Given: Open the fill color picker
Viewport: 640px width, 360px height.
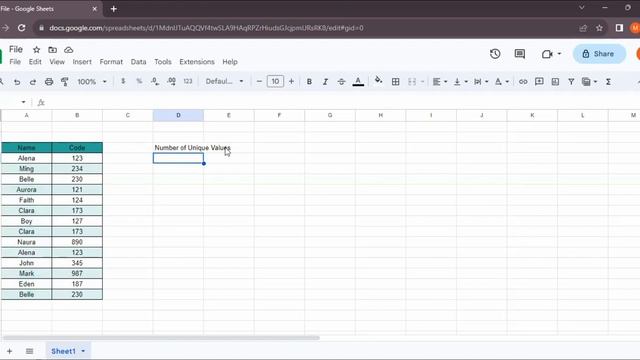Looking at the screenshot, I should 378,80.
